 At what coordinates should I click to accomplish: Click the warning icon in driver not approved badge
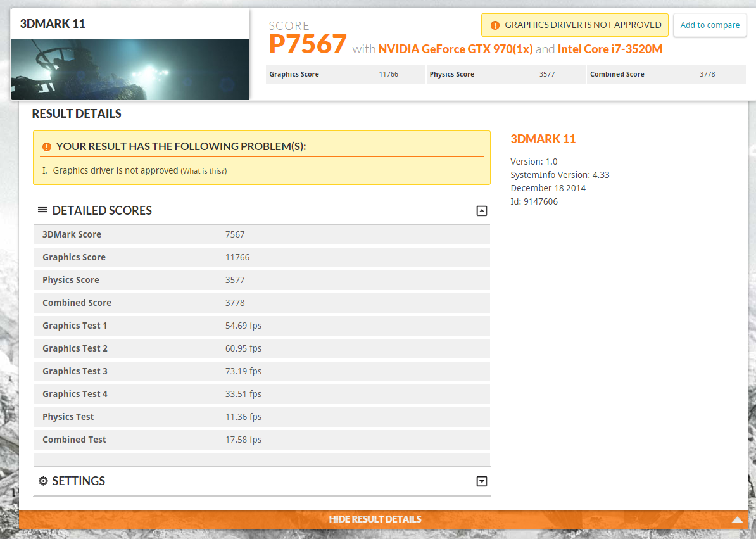click(495, 25)
